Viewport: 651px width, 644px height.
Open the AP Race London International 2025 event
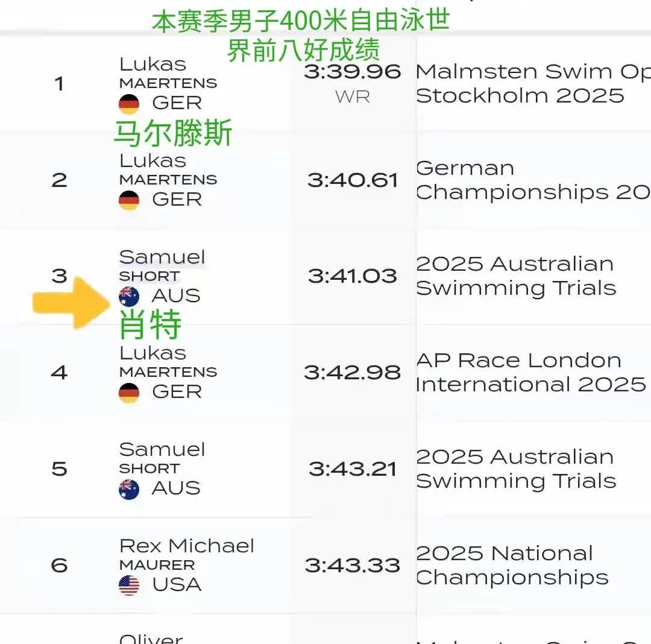pos(530,372)
